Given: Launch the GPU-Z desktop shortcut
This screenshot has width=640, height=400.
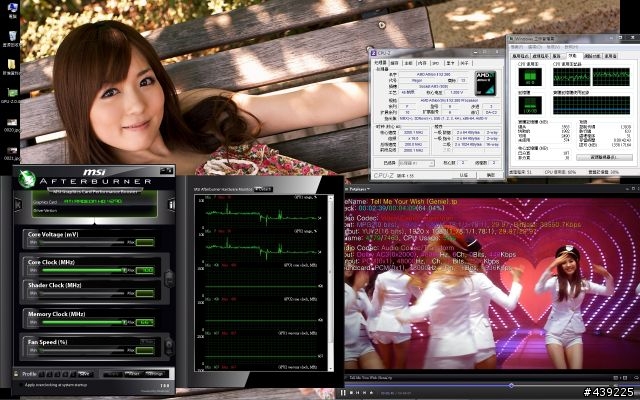Looking at the screenshot, I should point(12,96).
